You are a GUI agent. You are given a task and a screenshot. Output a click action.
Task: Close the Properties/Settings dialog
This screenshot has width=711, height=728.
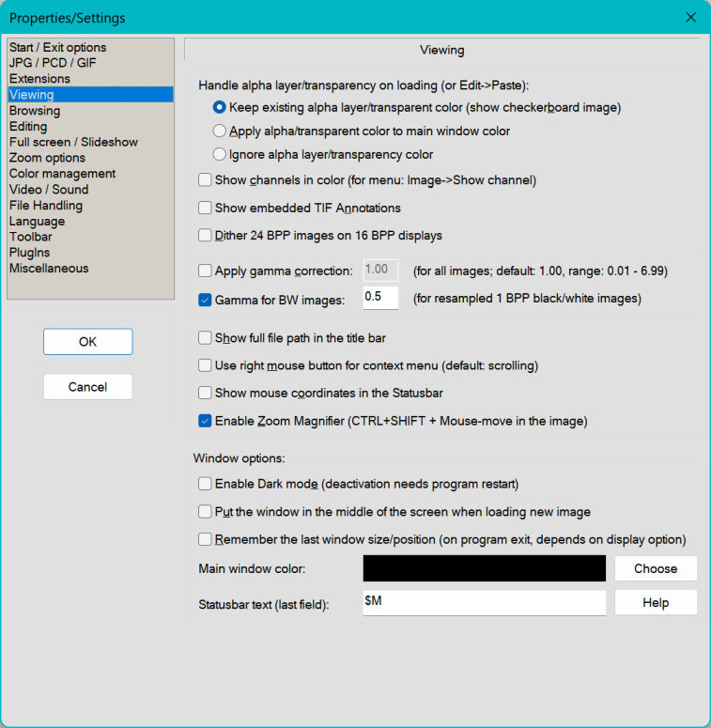[690, 18]
